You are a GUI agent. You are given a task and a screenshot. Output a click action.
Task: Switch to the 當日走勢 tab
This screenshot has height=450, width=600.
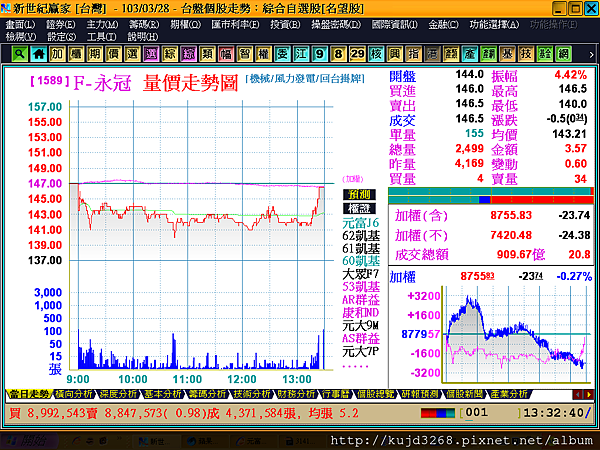pos(29,394)
